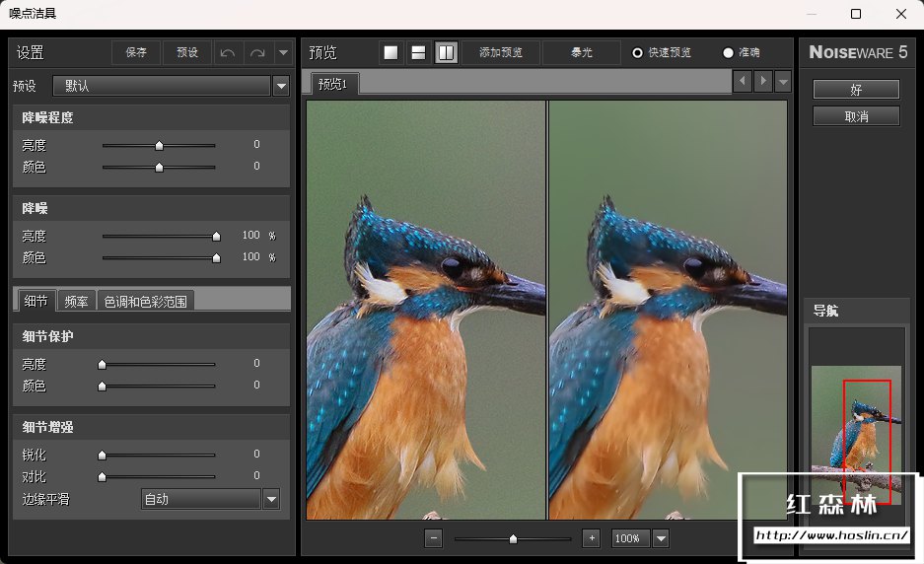Adjust 降噪 亮度 100% slider handle
The width and height of the screenshot is (924, 564).
(216, 237)
